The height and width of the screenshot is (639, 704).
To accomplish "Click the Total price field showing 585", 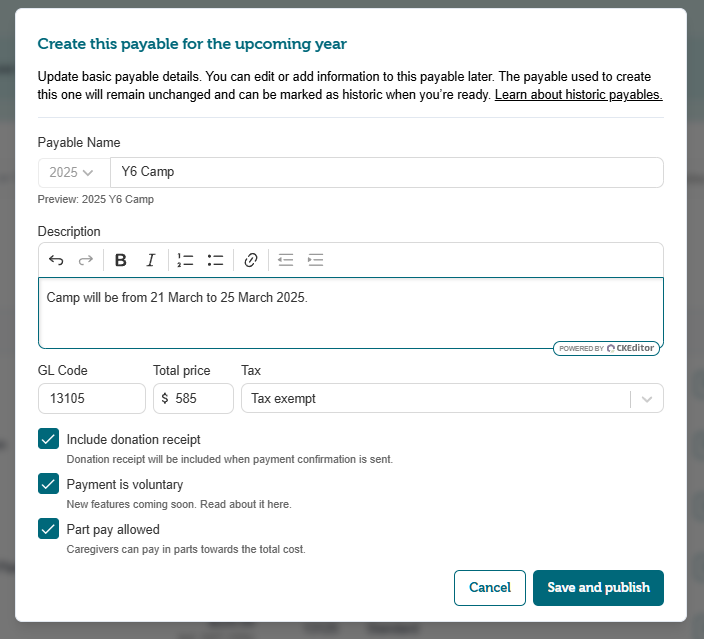I will (193, 398).
